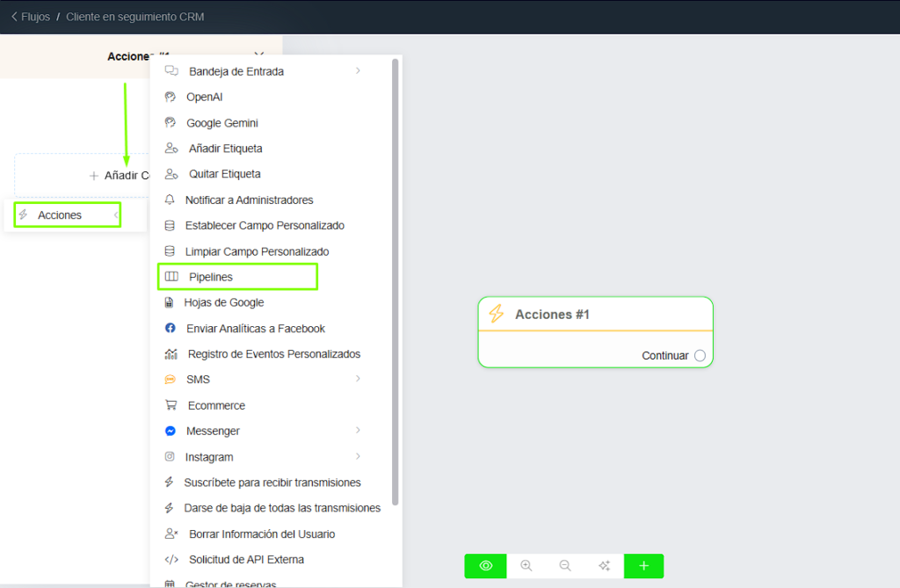The height and width of the screenshot is (588, 900).
Task: Click the zoom in magnifier icon
Action: (526, 566)
